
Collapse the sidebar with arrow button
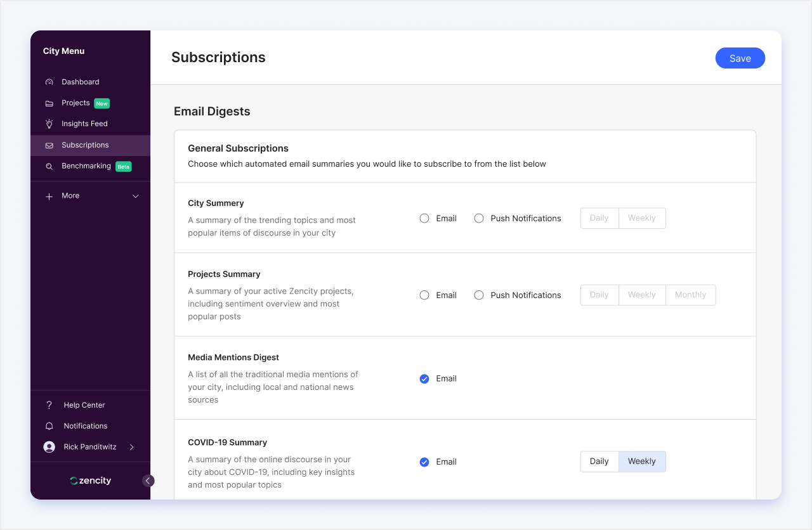point(148,481)
